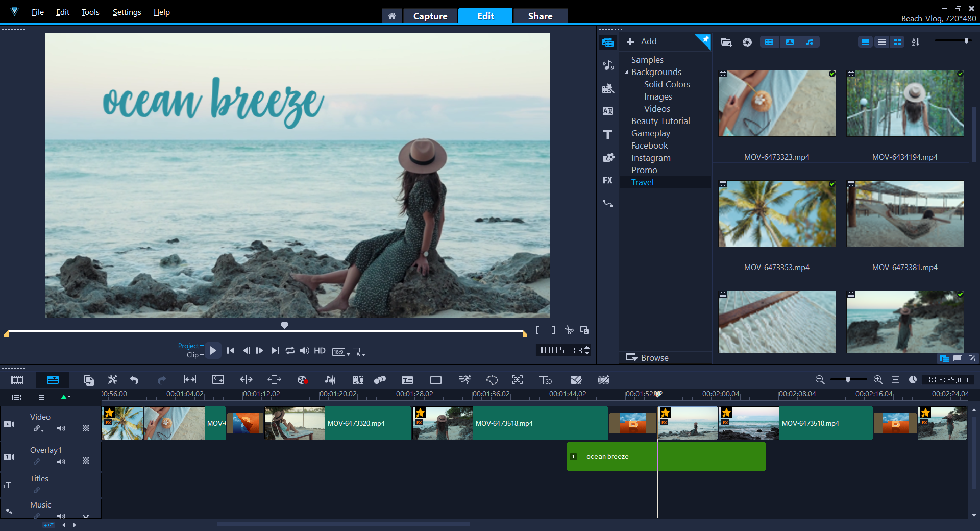Switch to the Share tab
Image resolution: width=980 pixels, height=531 pixels.
coord(540,16)
